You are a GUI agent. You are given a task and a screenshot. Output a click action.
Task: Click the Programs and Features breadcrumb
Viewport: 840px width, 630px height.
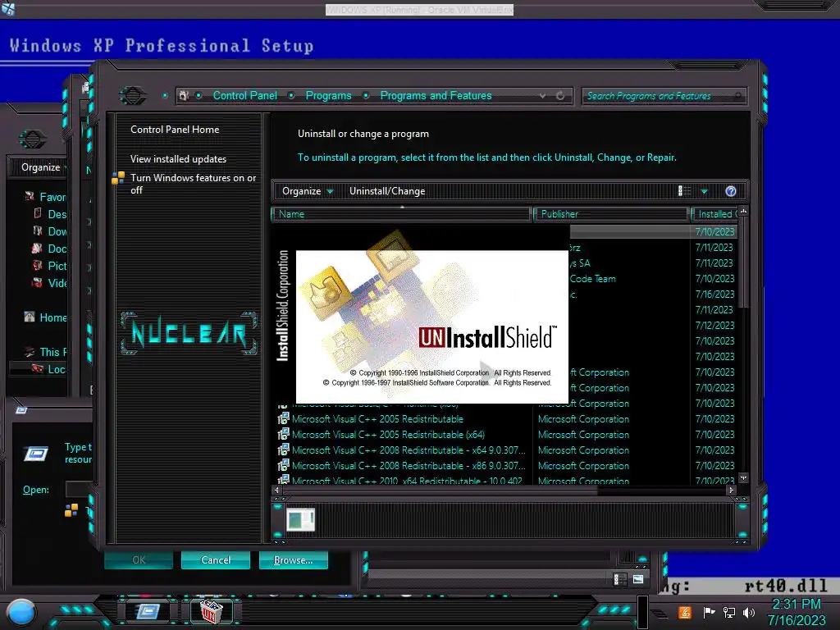(x=436, y=96)
